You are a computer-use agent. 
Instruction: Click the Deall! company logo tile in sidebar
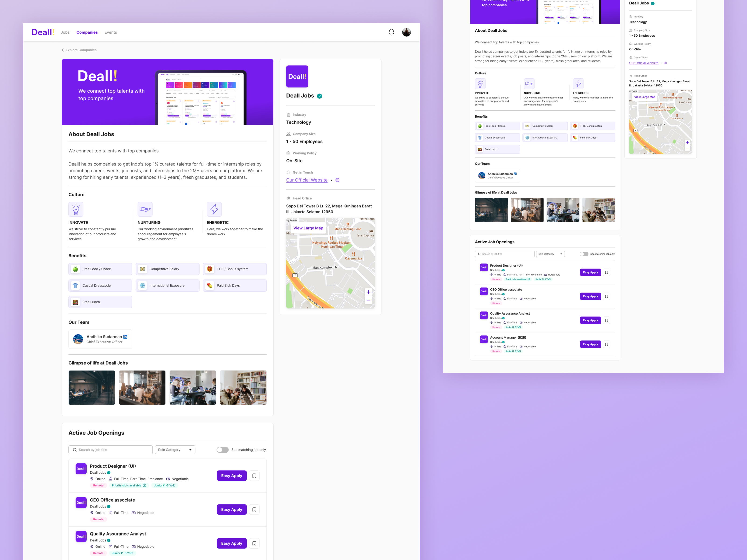pos(297,77)
